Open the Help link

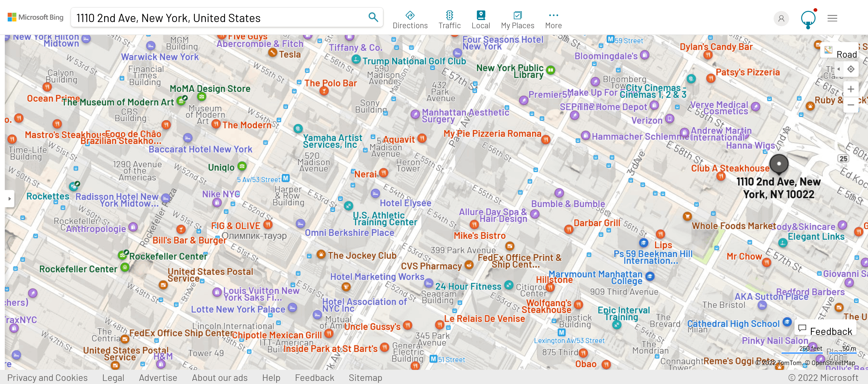[x=271, y=378]
